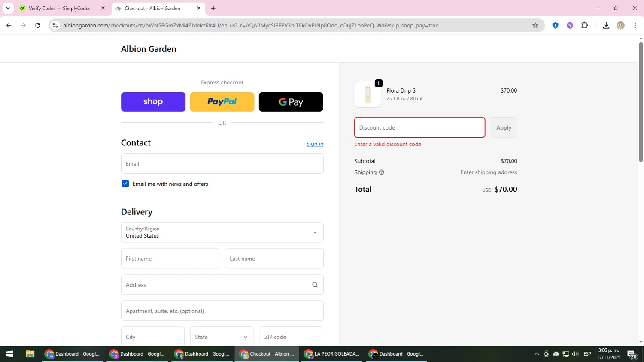Open the purple circular extension icon

click(x=570, y=25)
